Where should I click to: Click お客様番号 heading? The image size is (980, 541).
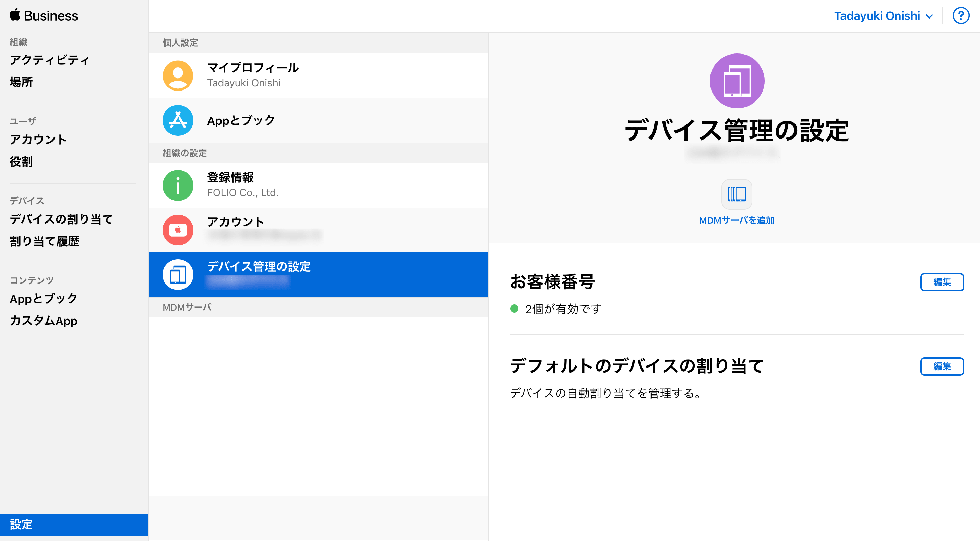[552, 282]
